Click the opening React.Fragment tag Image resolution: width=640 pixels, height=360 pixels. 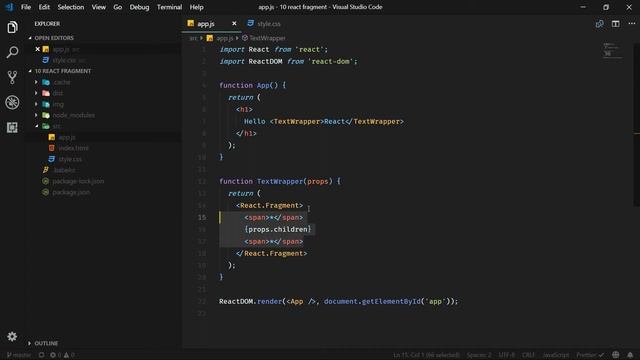coord(269,205)
